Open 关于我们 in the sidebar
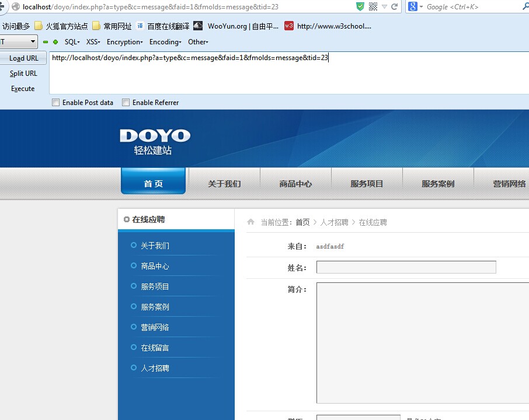Viewport: 529px width, 420px height. click(x=155, y=246)
